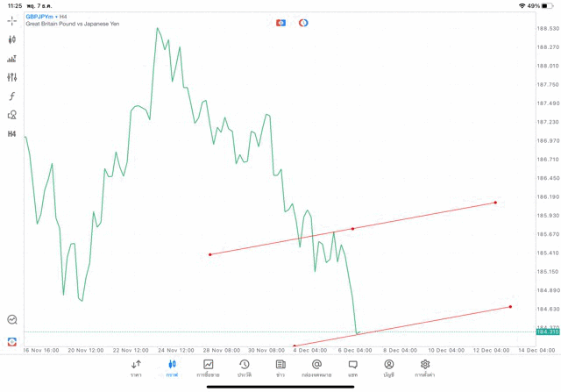Tap the green current price label 184.315
Image resolution: width=561 pixels, height=392 pixels.
pos(548,332)
